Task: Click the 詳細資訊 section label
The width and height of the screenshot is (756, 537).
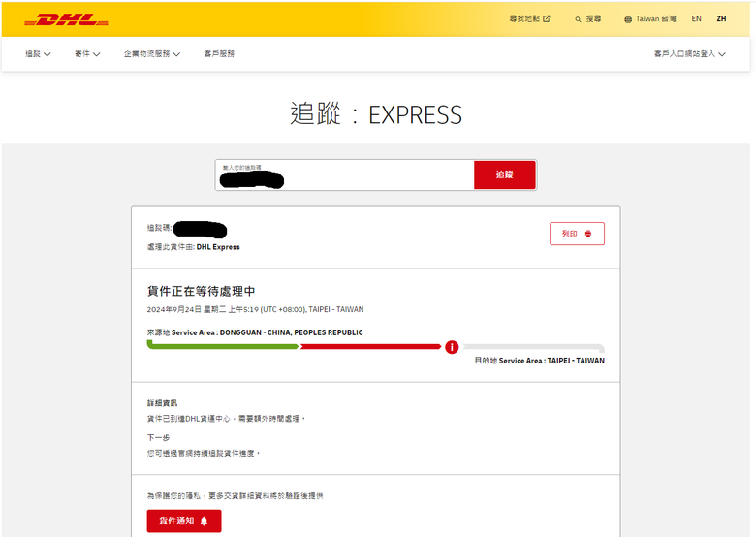Action: click(x=162, y=403)
